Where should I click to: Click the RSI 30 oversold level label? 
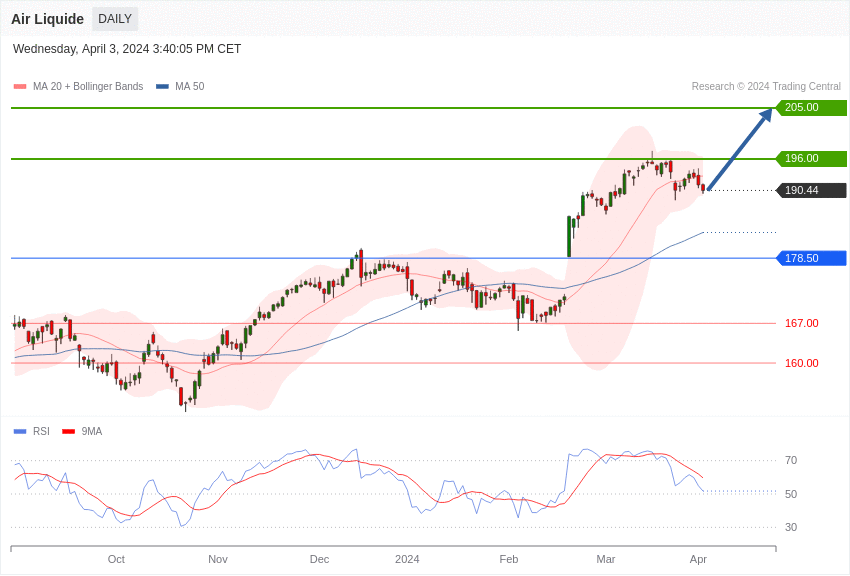(791, 527)
